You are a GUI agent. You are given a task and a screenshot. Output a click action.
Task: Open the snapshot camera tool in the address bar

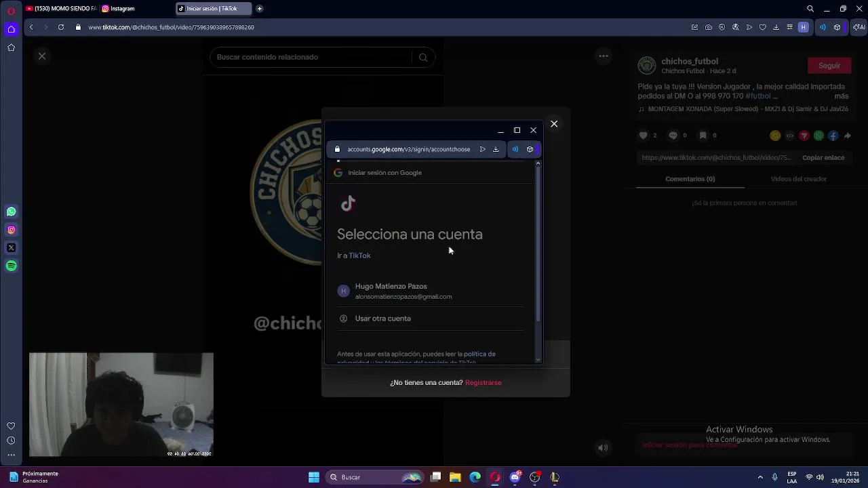pos(709,27)
